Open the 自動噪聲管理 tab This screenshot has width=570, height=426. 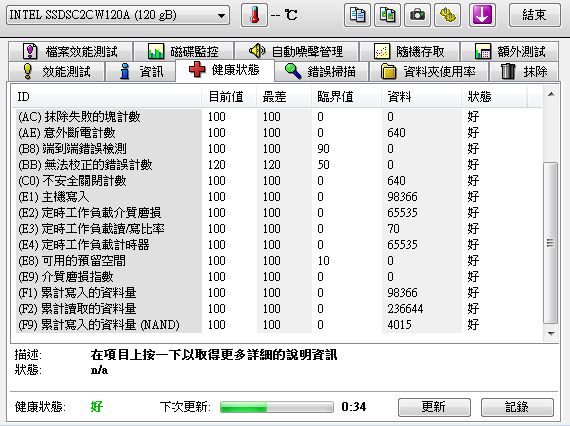(x=296, y=51)
